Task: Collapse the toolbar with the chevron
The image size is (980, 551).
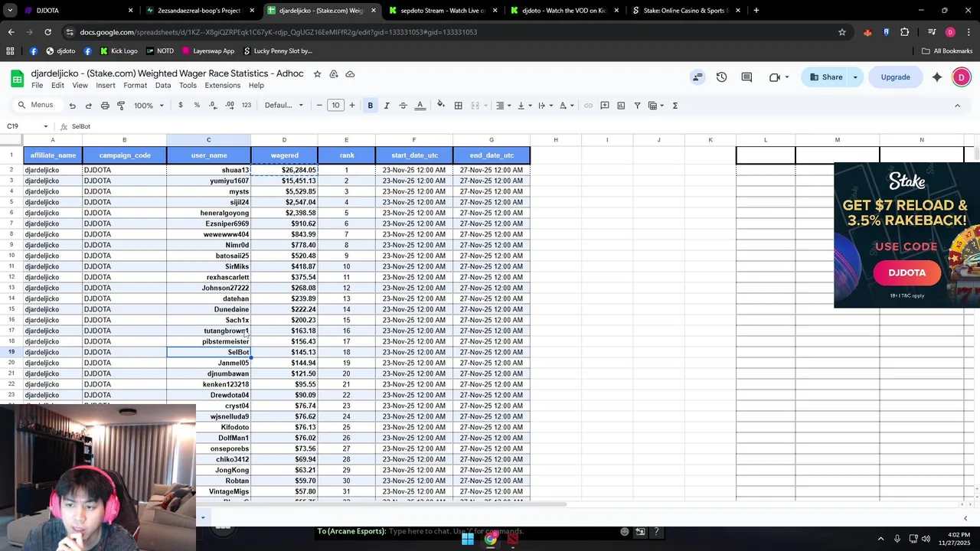Action: pos(957,106)
